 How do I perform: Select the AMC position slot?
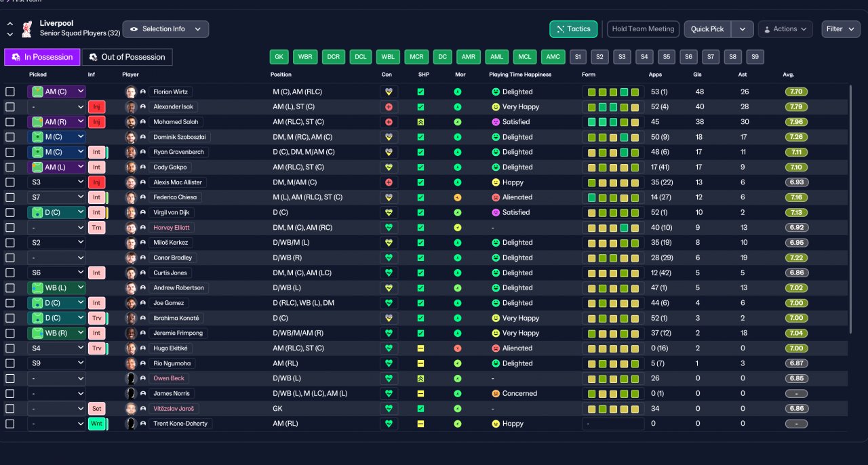point(553,57)
